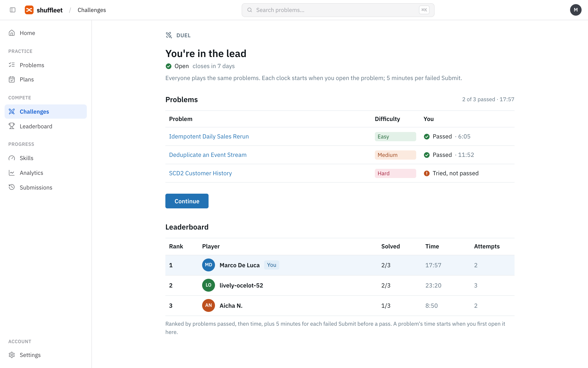The image size is (588, 368).
Task: Click time 23:20 in leaderboard
Action: click(433, 285)
